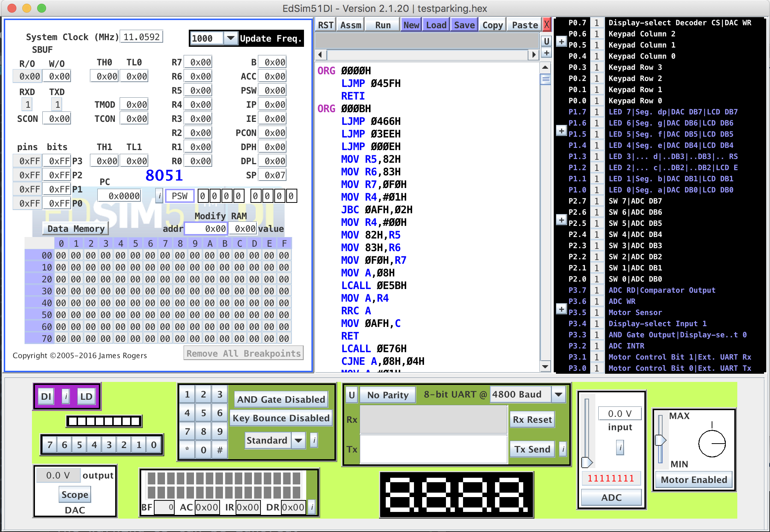770x532 pixels.
Task: Click the info icon between DI and LD
Action: [66, 396]
